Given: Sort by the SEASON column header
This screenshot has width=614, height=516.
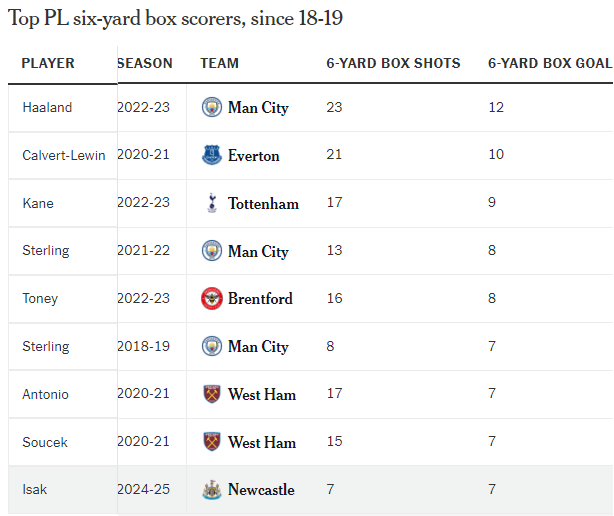Looking at the screenshot, I should pos(145,63).
